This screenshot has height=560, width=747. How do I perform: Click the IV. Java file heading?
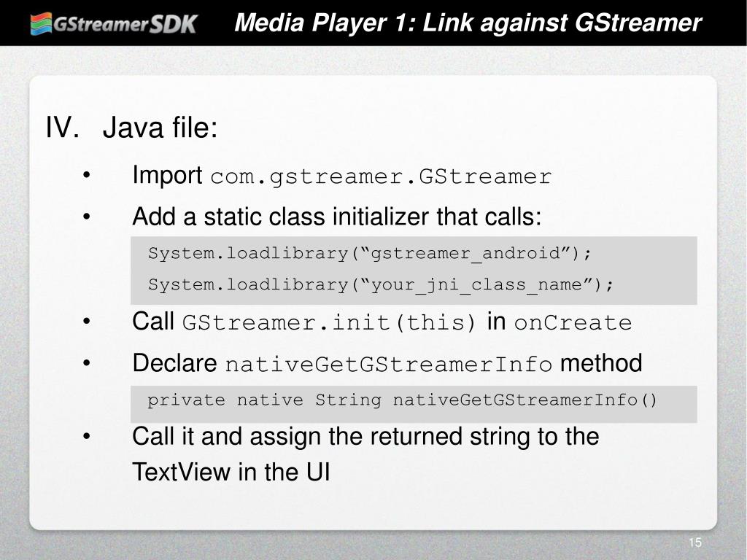coord(131,128)
